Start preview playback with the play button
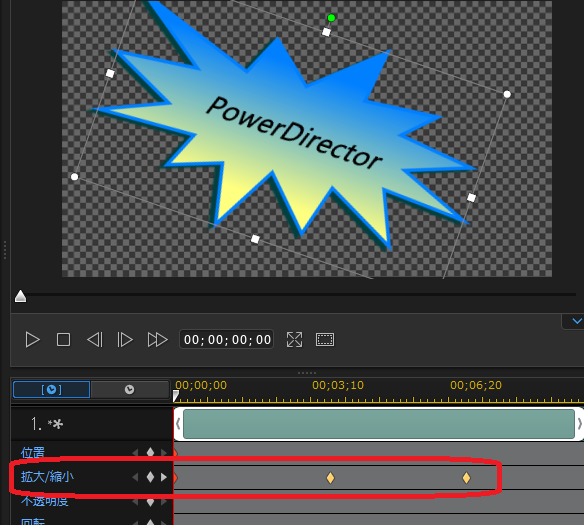 [32, 340]
